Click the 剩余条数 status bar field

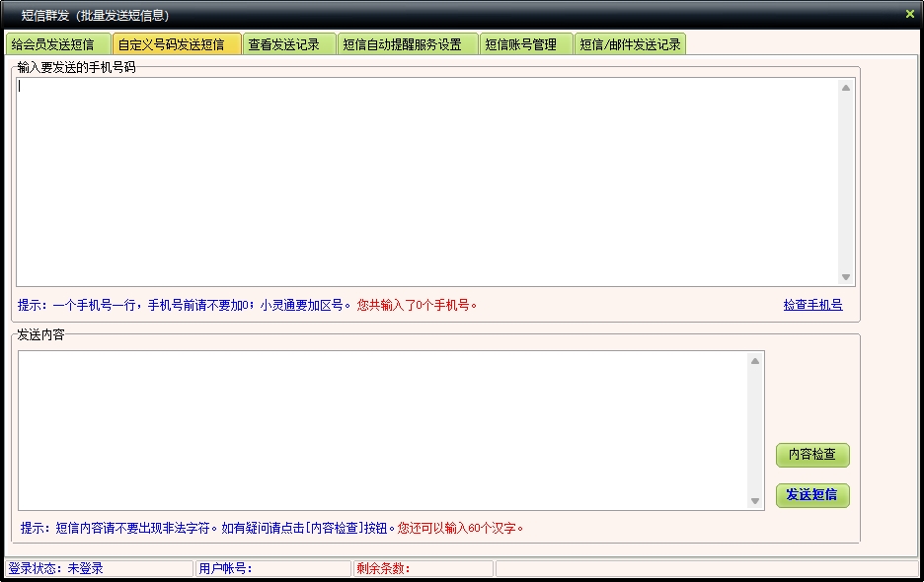(x=423, y=568)
